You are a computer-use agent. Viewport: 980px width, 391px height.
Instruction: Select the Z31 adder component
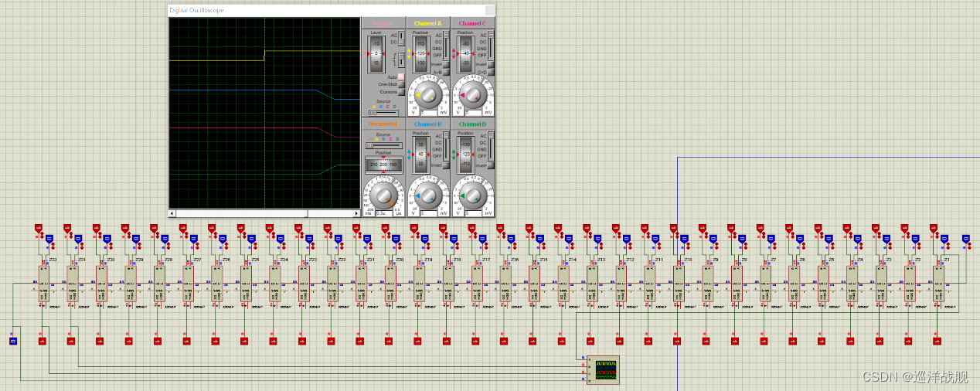(73, 283)
